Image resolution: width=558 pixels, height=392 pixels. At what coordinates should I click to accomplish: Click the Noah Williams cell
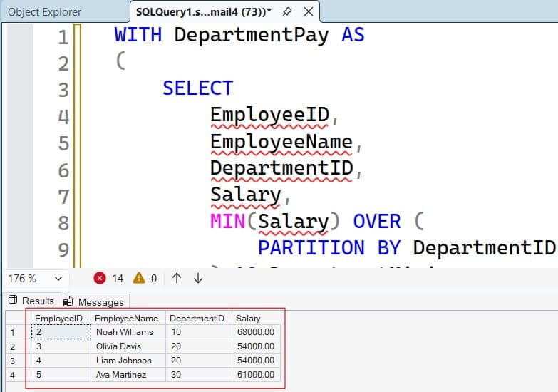coord(128,332)
